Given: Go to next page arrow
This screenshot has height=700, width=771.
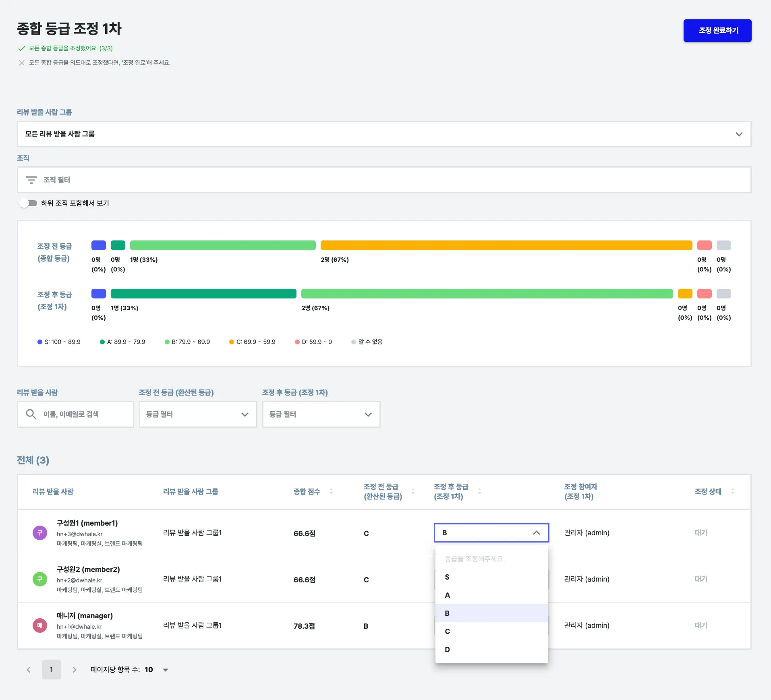Looking at the screenshot, I should [x=75, y=670].
